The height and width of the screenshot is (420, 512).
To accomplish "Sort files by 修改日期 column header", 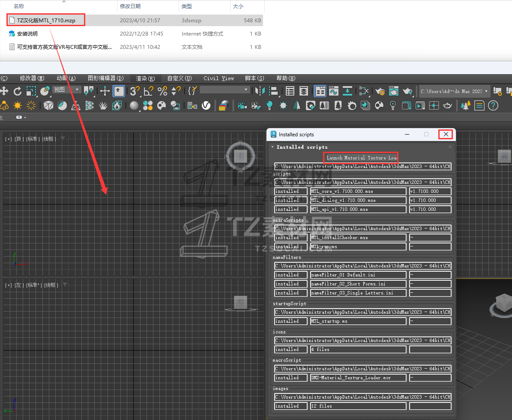I will click(130, 6).
